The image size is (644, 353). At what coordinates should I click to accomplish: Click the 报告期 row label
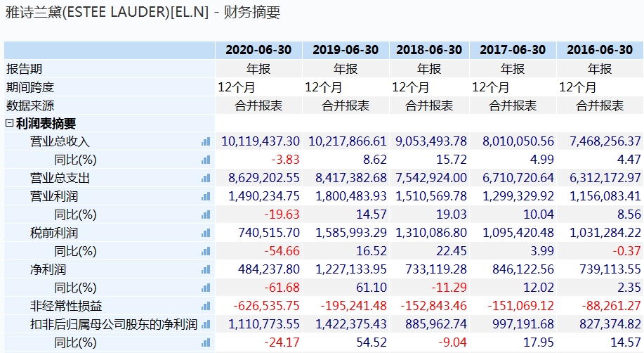point(25,69)
